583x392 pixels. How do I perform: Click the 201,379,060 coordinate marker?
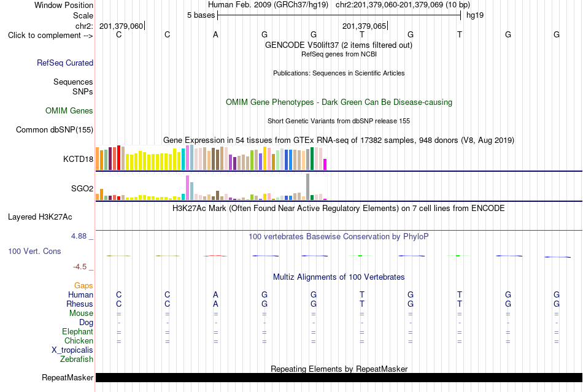click(x=122, y=26)
